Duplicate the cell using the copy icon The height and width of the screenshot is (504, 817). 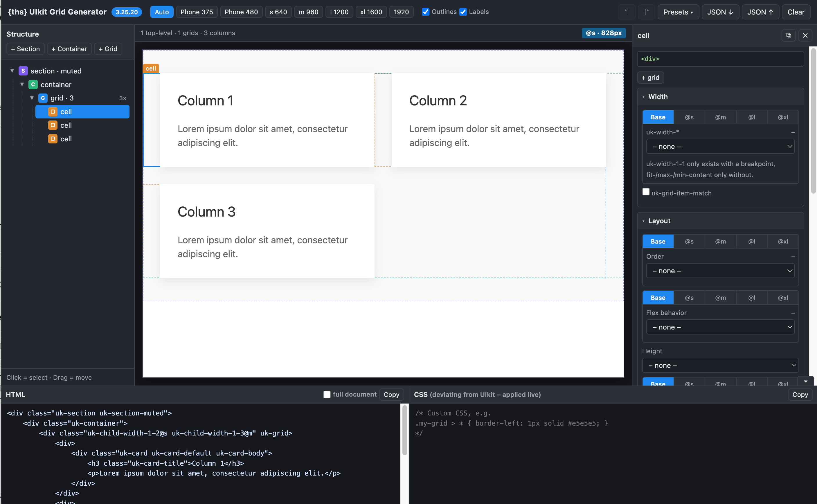788,35
